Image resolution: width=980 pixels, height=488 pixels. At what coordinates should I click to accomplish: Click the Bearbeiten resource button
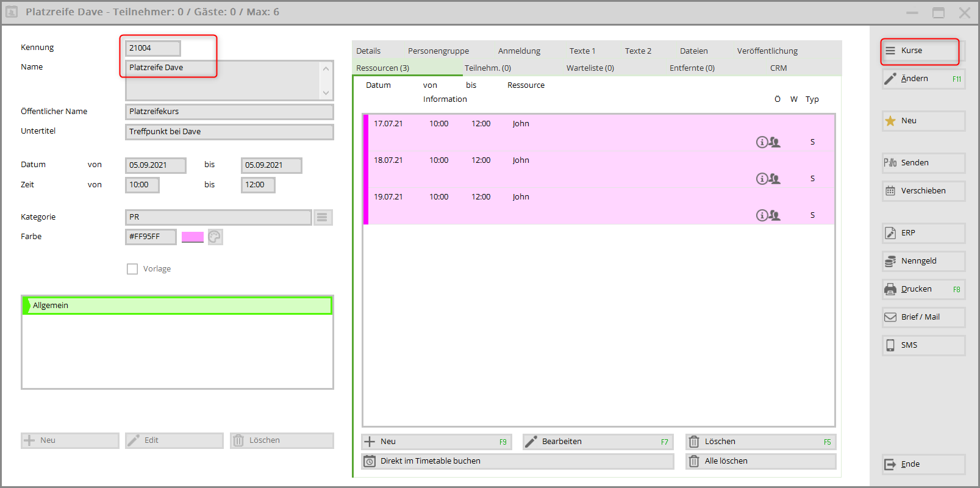(x=597, y=442)
